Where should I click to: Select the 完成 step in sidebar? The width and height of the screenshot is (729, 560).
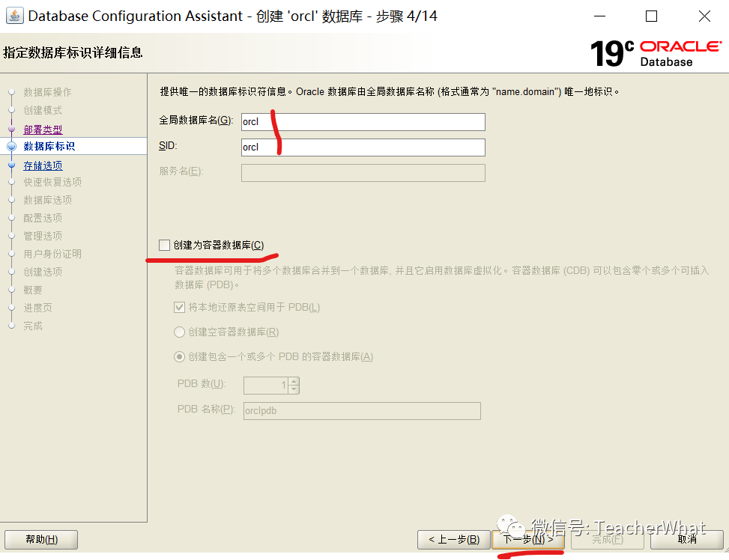coord(32,326)
